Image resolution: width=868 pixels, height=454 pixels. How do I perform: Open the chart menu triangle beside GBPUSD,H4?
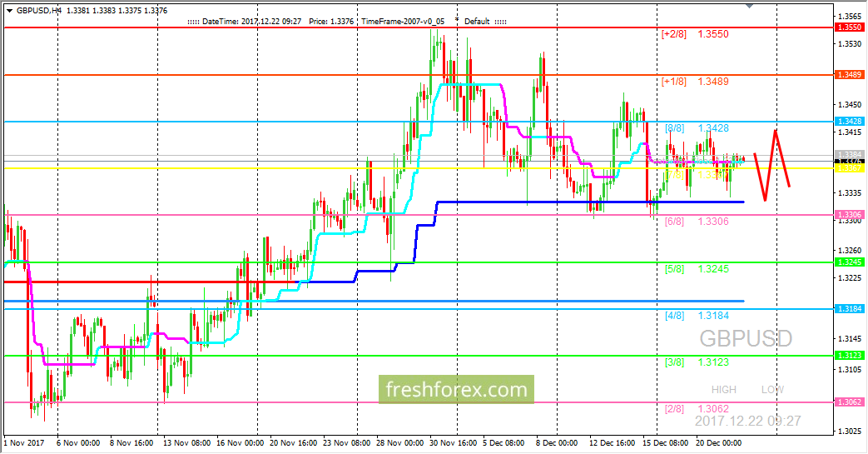click(x=9, y=11)
